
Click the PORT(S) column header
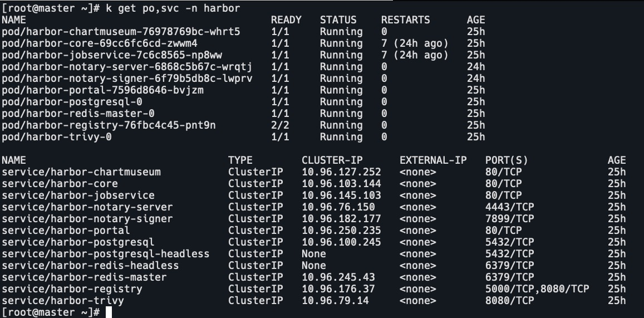click(x=507, y=160)
